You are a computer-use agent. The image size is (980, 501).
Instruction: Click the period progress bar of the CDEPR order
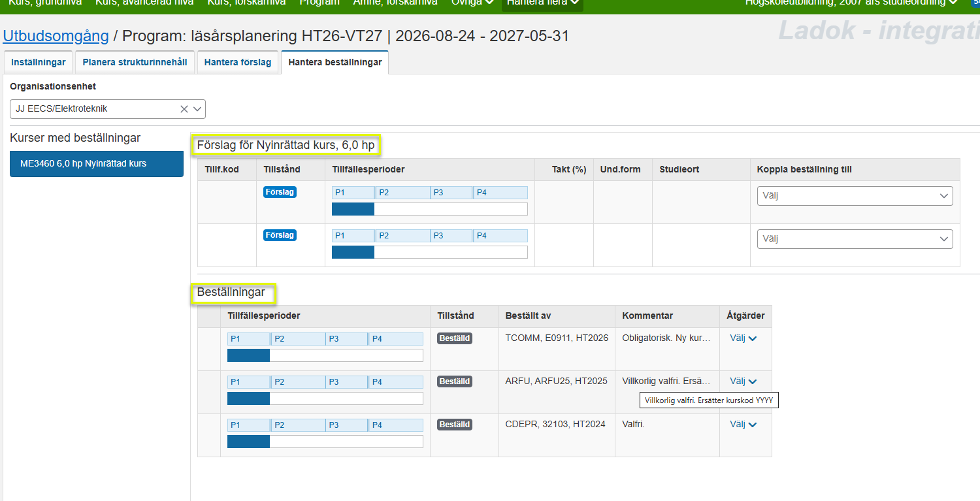(x=325, y=442)
